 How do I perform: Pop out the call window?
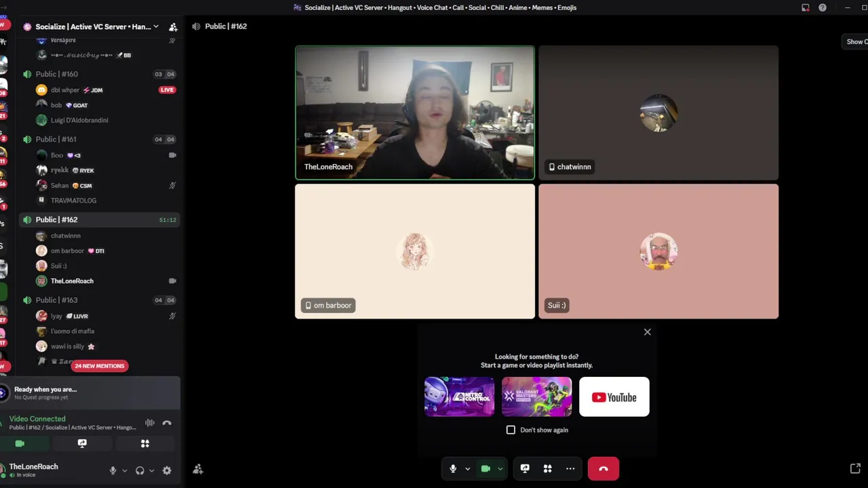click(x=855, y=468)
